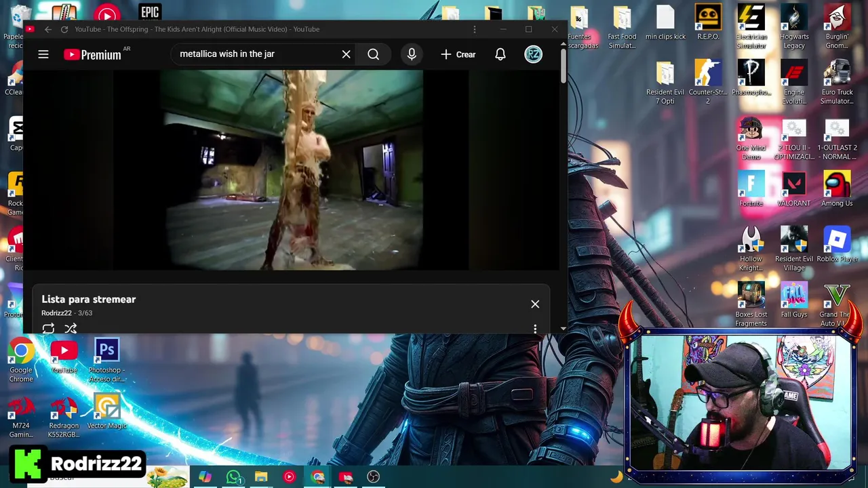The image size is (868, 488).
Task: Open the One Mind Demo shortcut
Action: (x=751, y=138)
